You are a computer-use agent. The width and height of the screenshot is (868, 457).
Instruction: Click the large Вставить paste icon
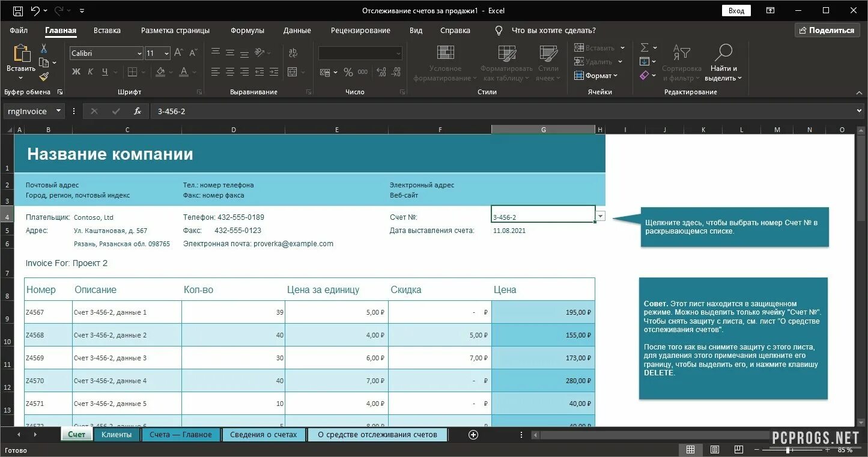tap(21, 54)
